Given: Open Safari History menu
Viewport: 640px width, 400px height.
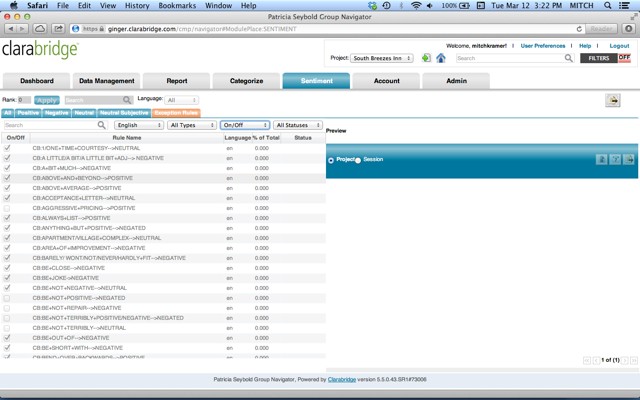Looking at the screenshot, I should (x=137, y=5).
